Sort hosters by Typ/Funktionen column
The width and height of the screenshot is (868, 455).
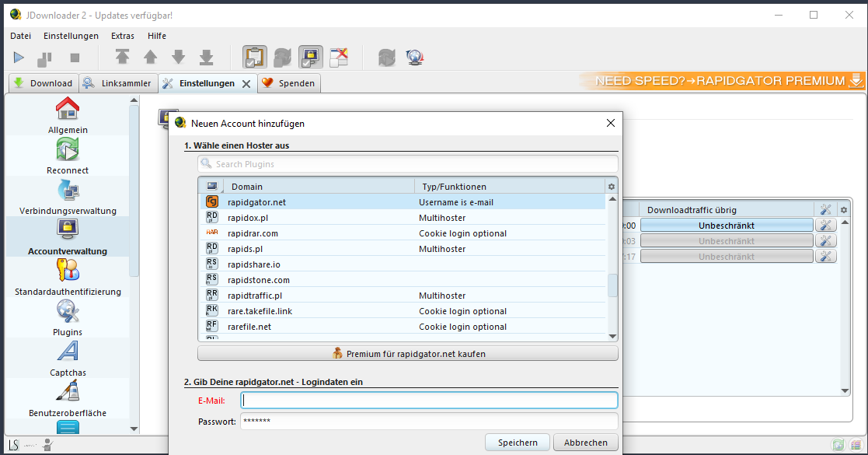[510, 186]
